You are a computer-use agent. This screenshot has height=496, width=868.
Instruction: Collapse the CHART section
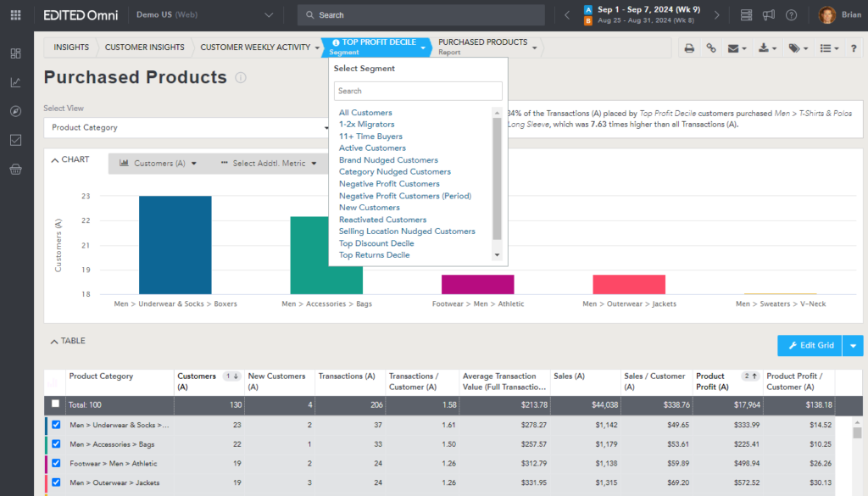[70, 159]
